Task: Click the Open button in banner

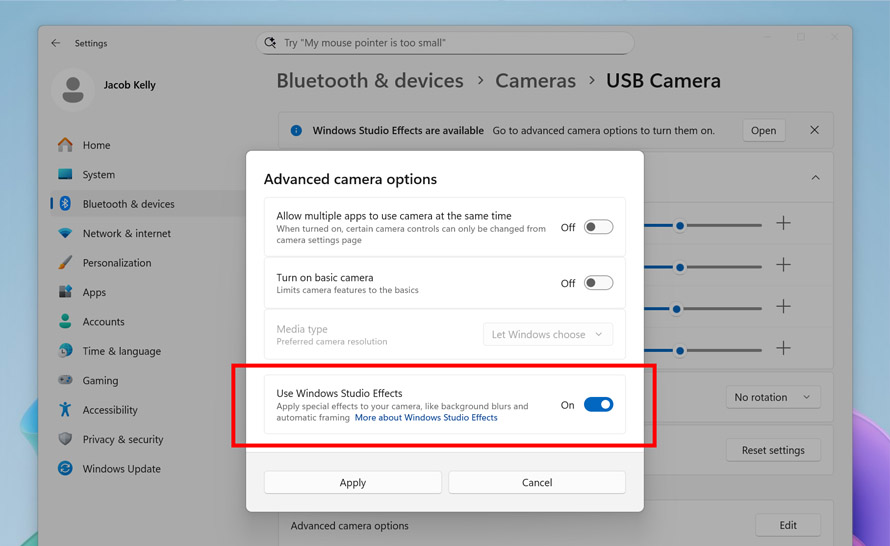Action: 763,131
